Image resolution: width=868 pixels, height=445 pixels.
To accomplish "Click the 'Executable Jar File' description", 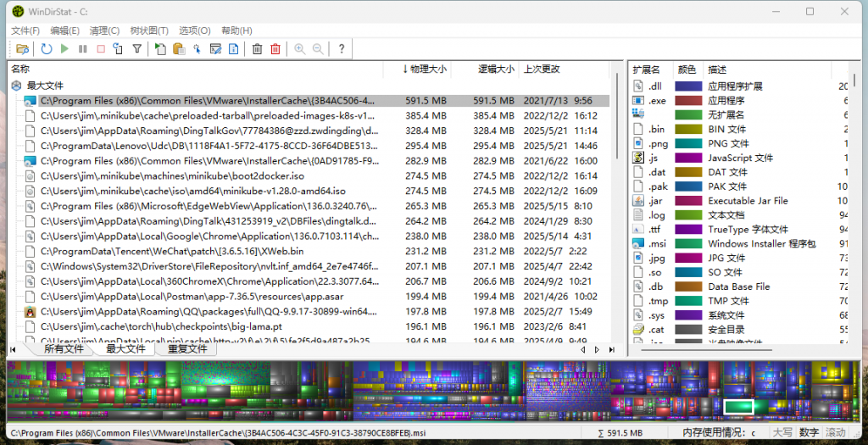I will point(748,201).
